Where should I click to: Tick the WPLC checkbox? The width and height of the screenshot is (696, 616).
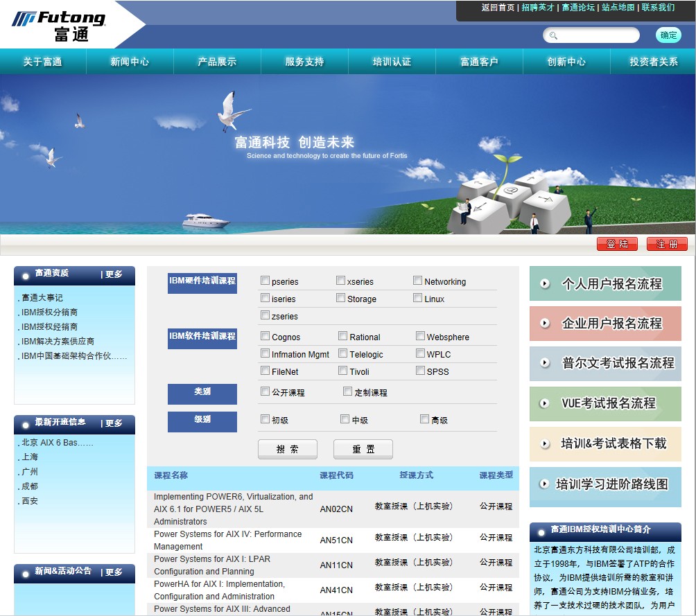[420, 353]
